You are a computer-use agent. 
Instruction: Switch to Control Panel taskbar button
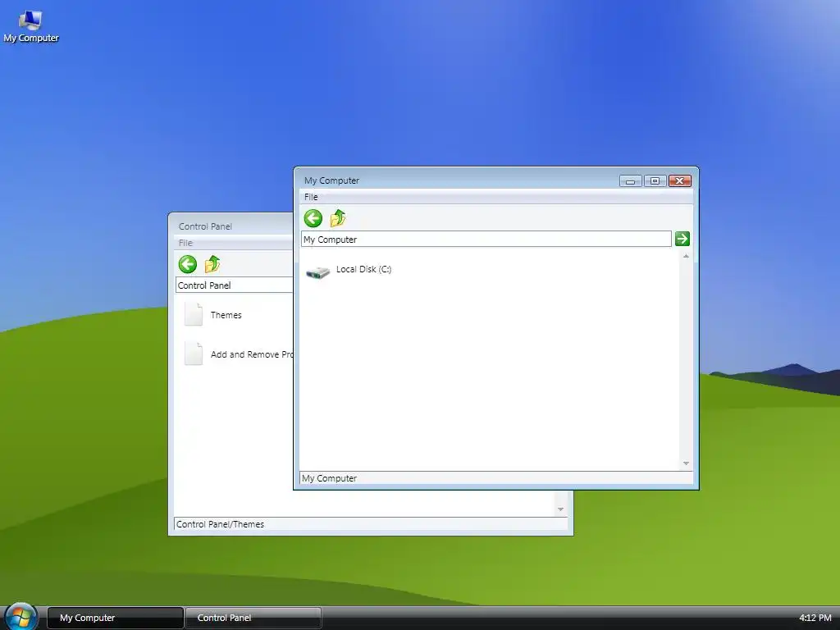[253, 618]
